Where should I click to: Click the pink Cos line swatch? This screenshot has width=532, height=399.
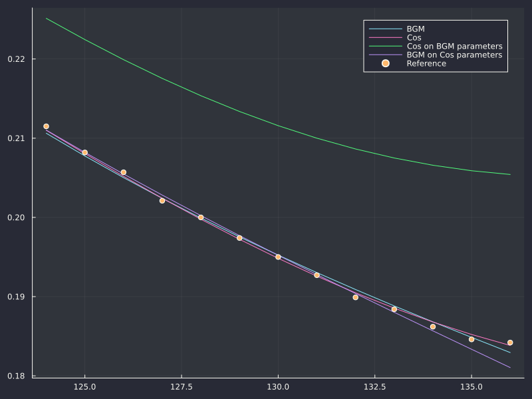(386, 38)
